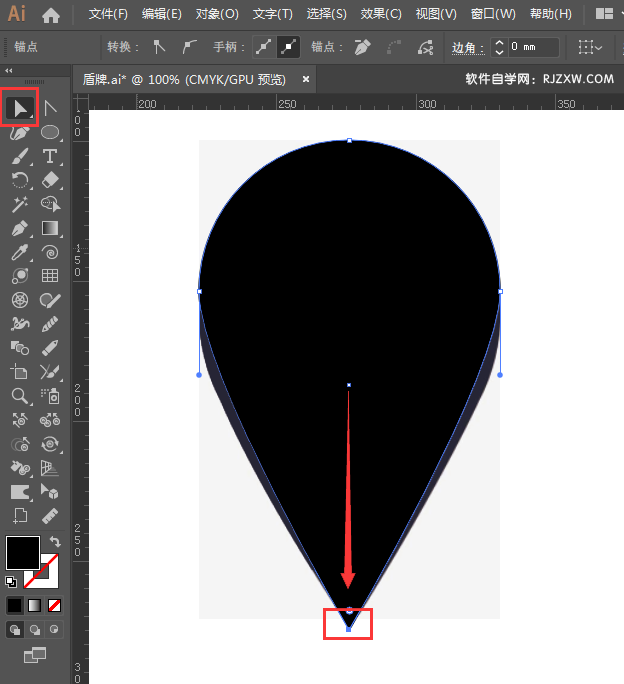
Task: Choose the Eraser tool
Action: 49,180
